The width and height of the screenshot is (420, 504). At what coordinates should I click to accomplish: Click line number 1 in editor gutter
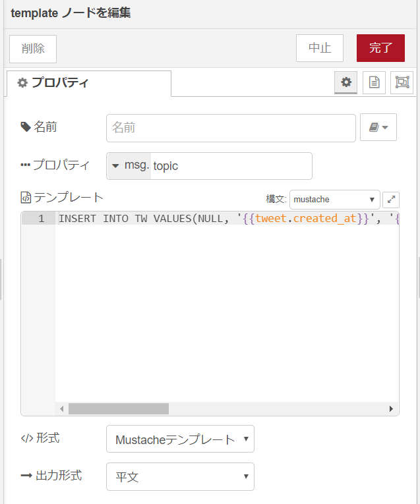coord(41,219)
